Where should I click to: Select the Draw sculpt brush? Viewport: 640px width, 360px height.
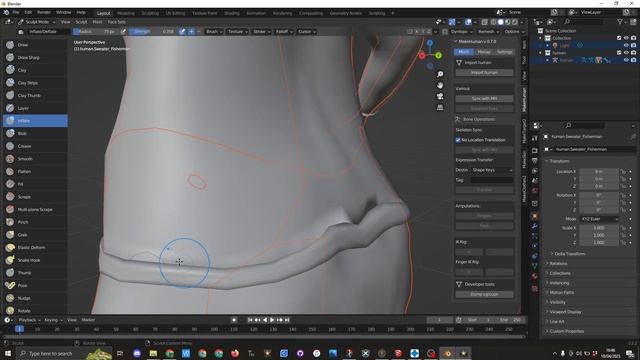[x=35, y=45]
